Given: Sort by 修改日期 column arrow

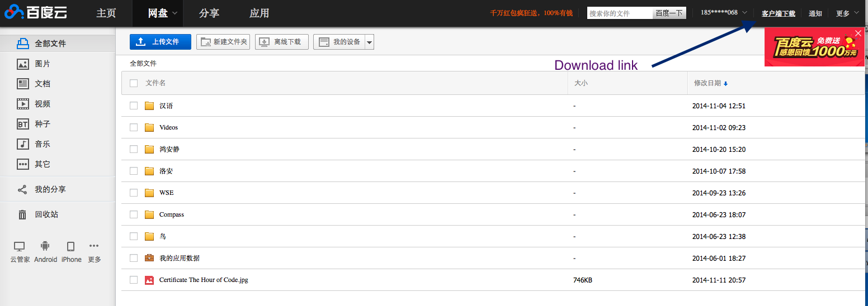Looking at the screenshot, I should click(726, 84).
